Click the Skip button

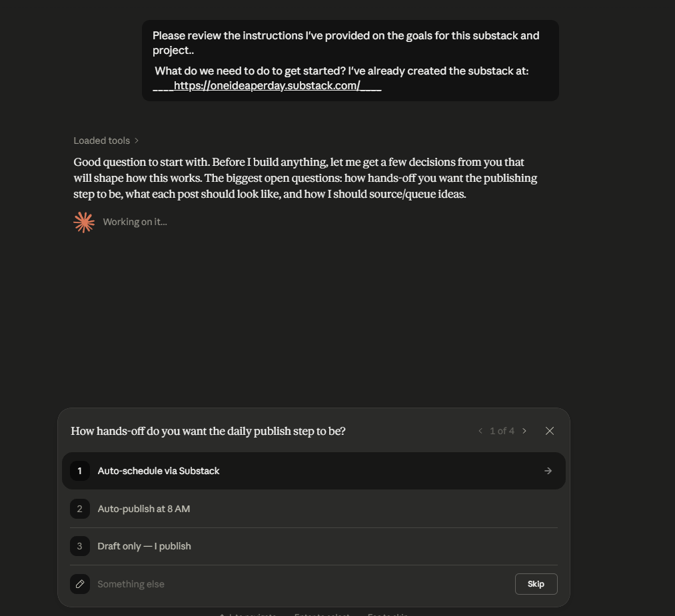pos(536,584)
